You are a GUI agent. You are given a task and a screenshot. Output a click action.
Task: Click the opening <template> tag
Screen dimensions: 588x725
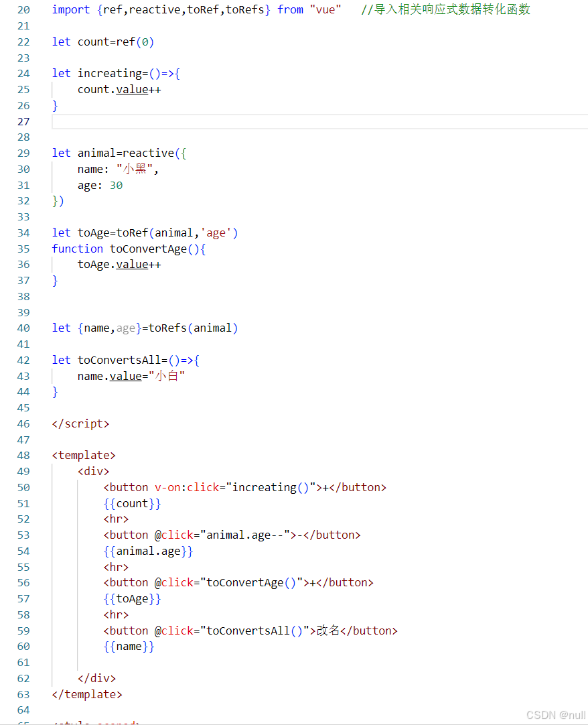(84, 456)
